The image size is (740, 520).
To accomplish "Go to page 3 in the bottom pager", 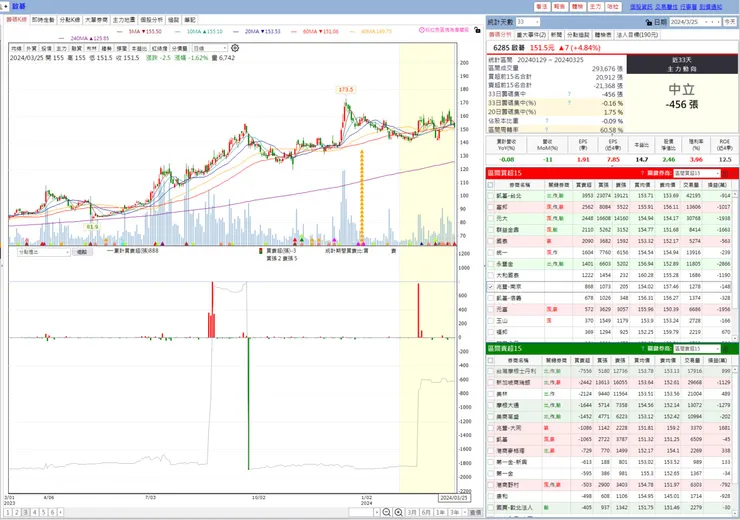I will [x=25, y=512].
